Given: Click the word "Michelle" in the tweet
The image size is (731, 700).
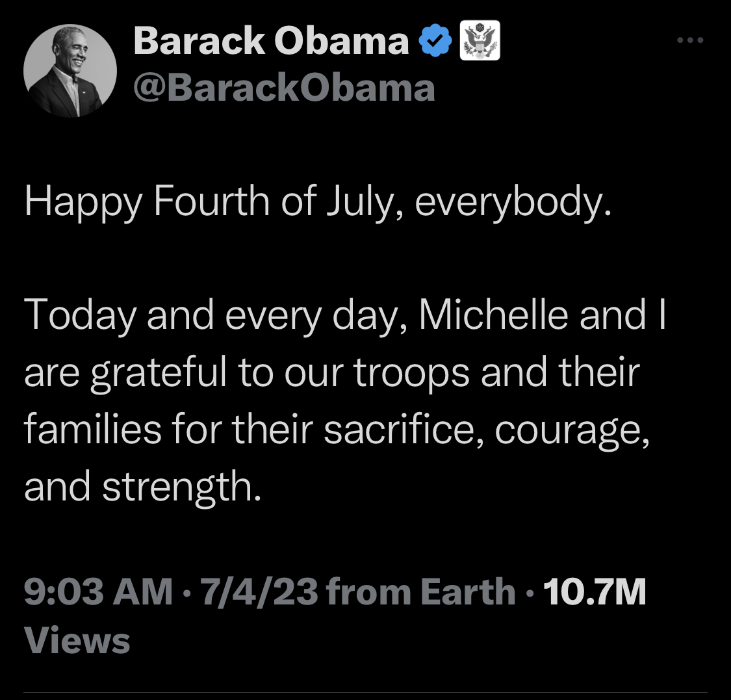Looking at the screenshot, I should (493, 315).
